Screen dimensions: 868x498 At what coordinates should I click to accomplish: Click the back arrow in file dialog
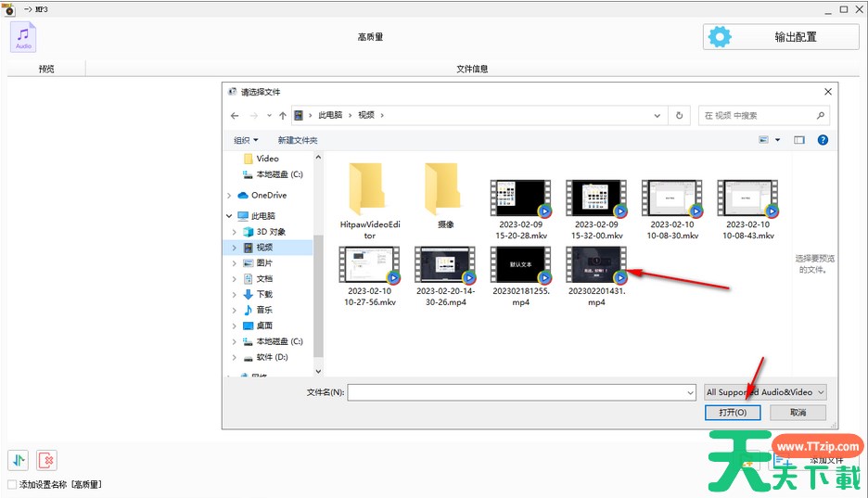tap(235, 115)
